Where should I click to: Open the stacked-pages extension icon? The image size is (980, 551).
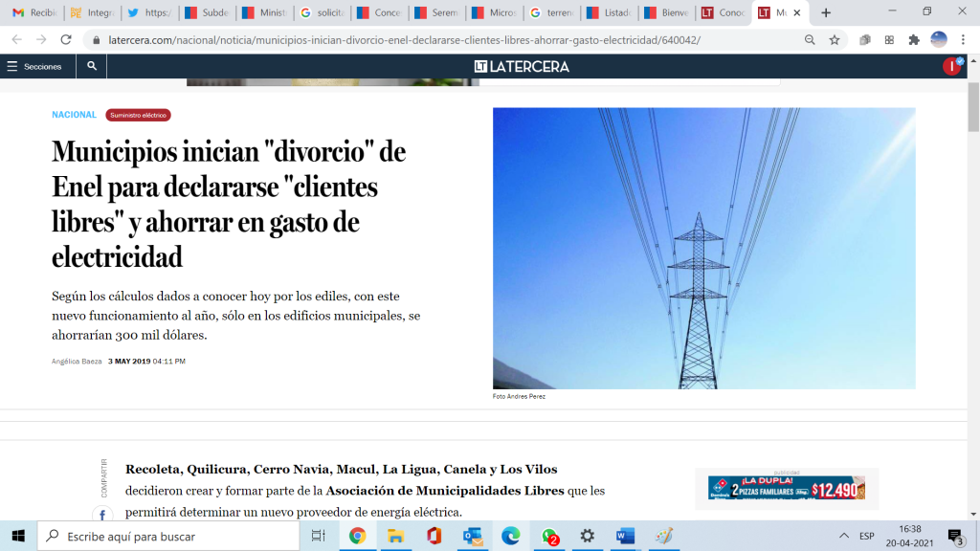[x=865, y=40]
